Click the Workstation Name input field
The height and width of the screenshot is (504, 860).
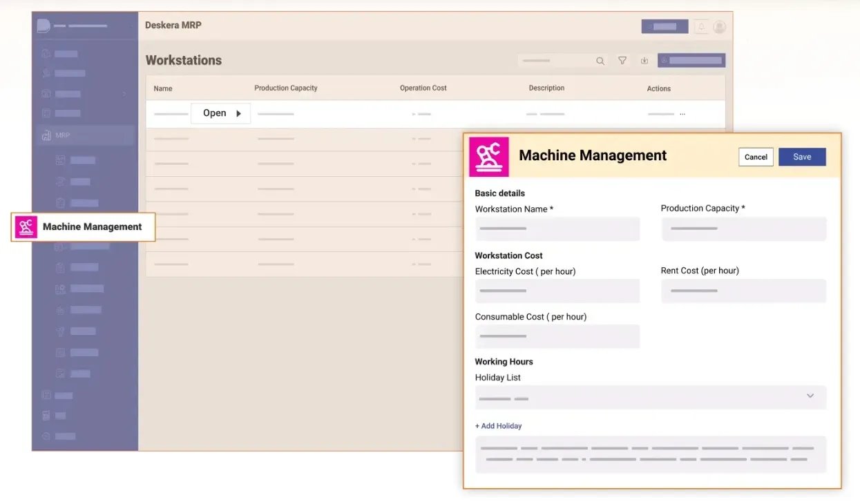[557, 229]
